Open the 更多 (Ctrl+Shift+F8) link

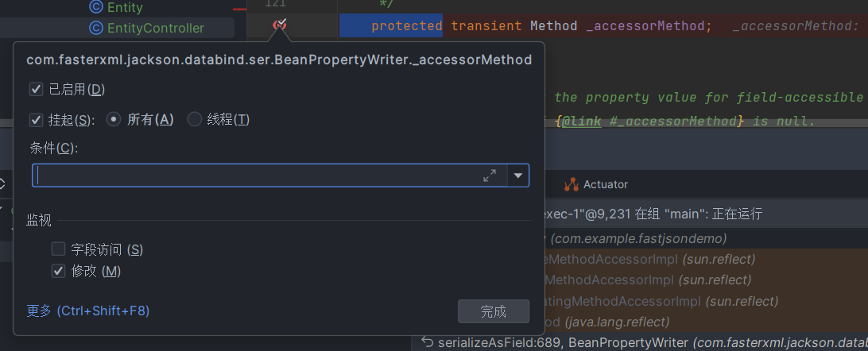point(88,310)
